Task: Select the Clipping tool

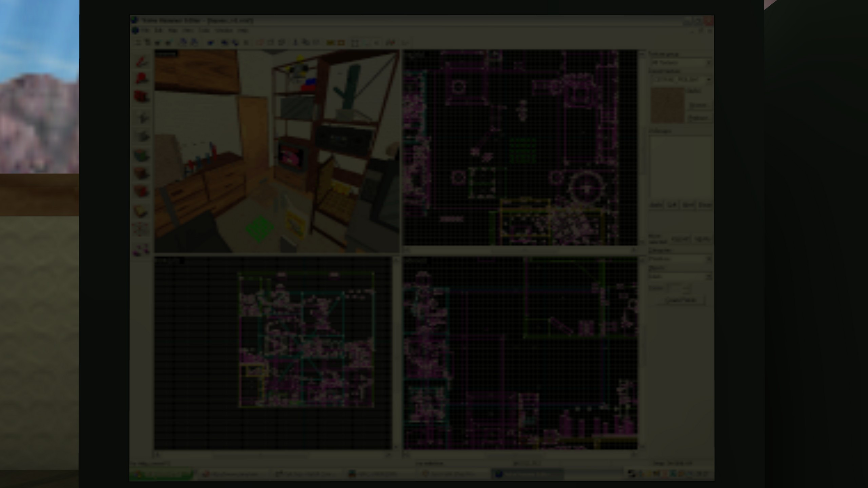Action: pos(141,229)
